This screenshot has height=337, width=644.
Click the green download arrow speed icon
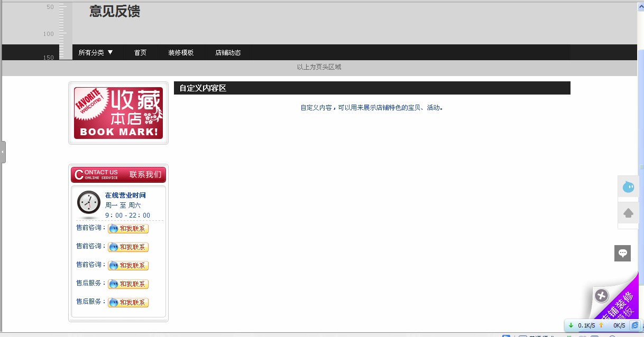(x=571, y=325)
